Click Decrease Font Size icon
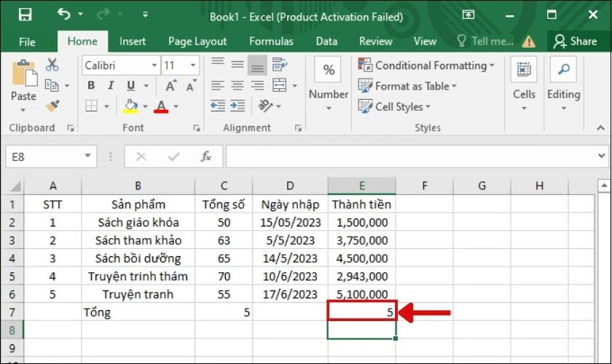 (191, 85)
